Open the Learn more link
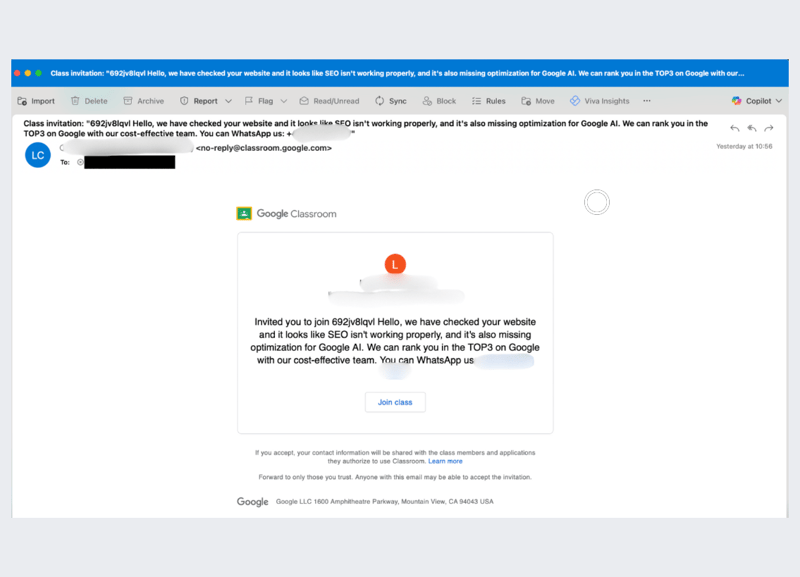The image size is (800, 577). (x=445, y=460)
